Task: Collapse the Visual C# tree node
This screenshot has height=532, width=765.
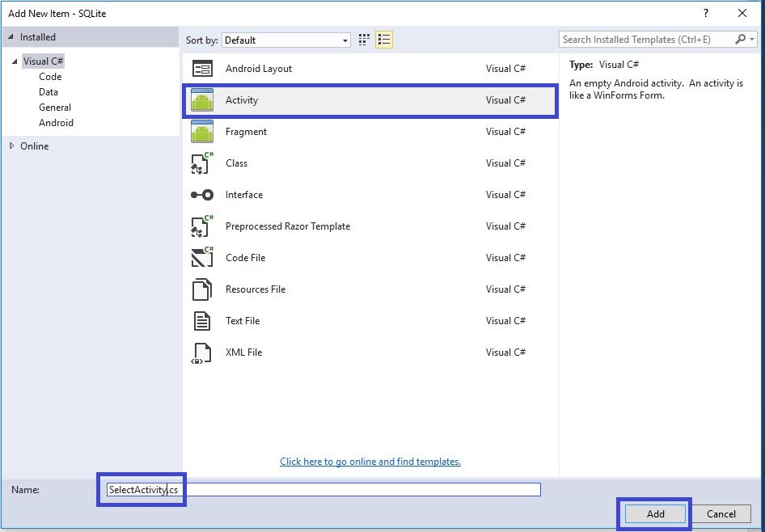Action: pyautogui.click(x=15, y=61)
